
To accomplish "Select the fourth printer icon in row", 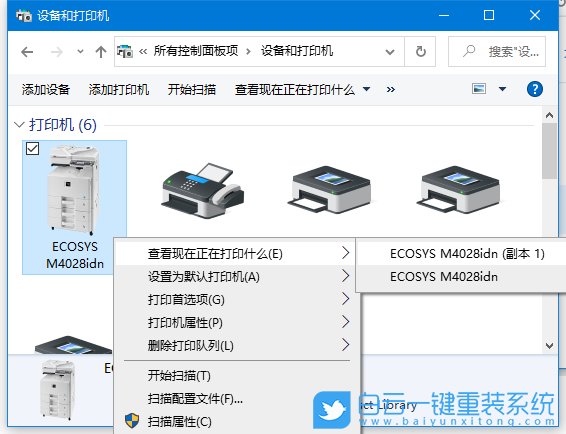I will tap(458, 189).
